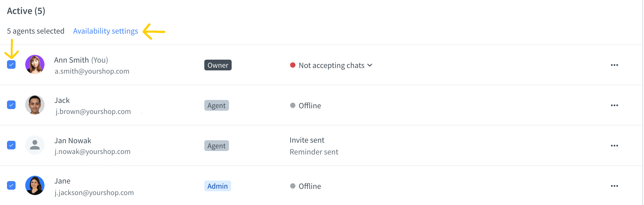This screenshot has height=205, width=644.
Task: Click the Owner role badge
Action: 218,65
